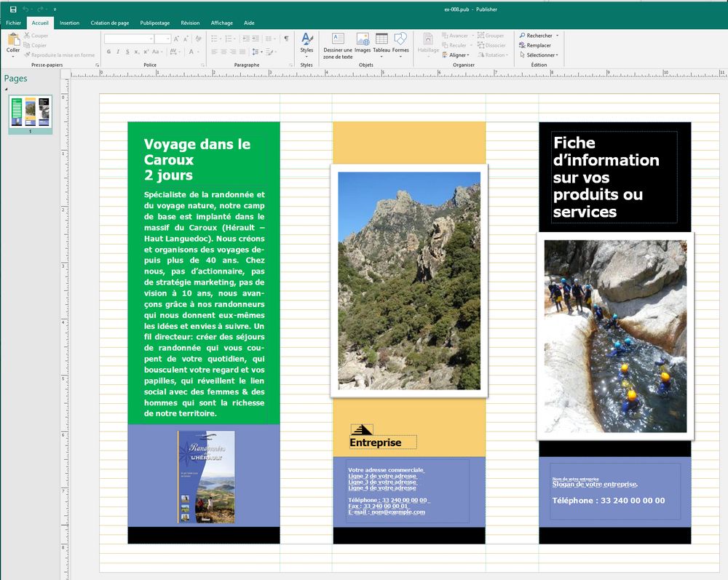The height and width of the screenshot is (580, 728).
Task: Select page 1 thumbnail in Pages pane
Action: tap(31, 112)
